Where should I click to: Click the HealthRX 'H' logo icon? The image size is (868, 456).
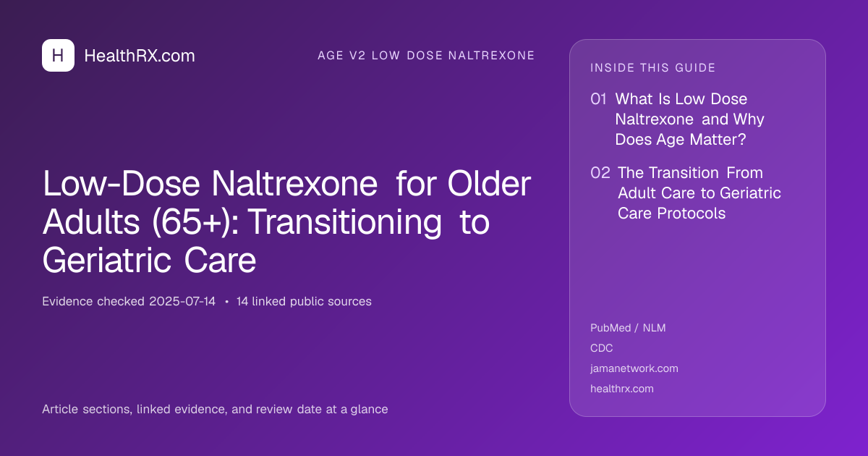pyautogui.click(x=58, y=56)
